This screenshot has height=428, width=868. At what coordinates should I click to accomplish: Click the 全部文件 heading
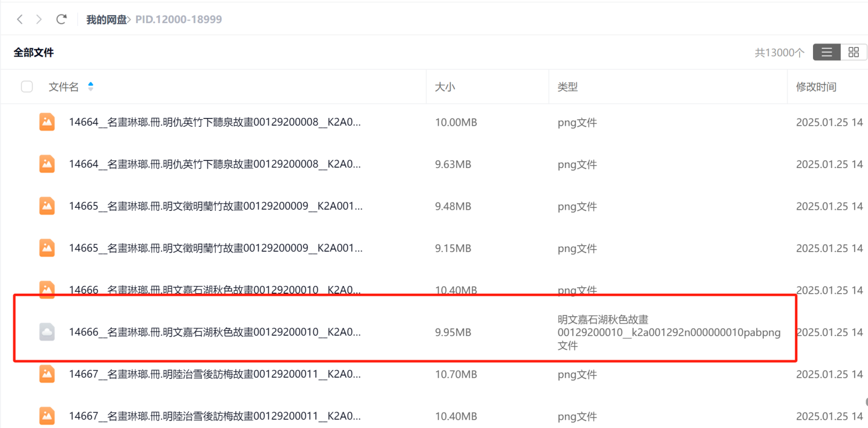(34, 53)
